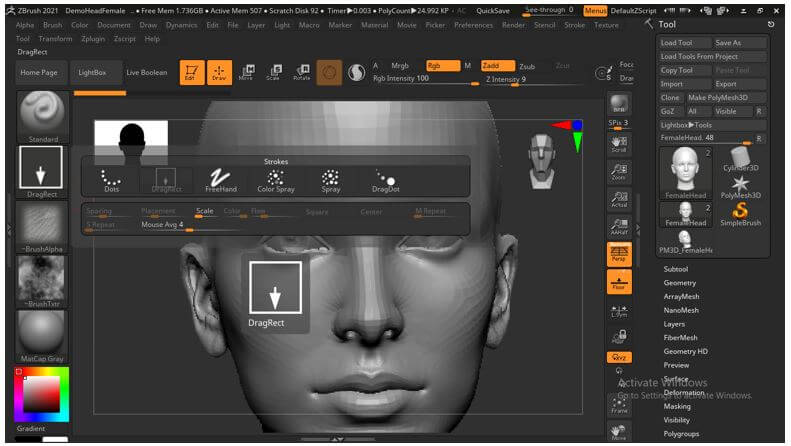The image size is (791, 446).
Task: Click the Scroll canvas icon
Action: click(x=619, y=144)
